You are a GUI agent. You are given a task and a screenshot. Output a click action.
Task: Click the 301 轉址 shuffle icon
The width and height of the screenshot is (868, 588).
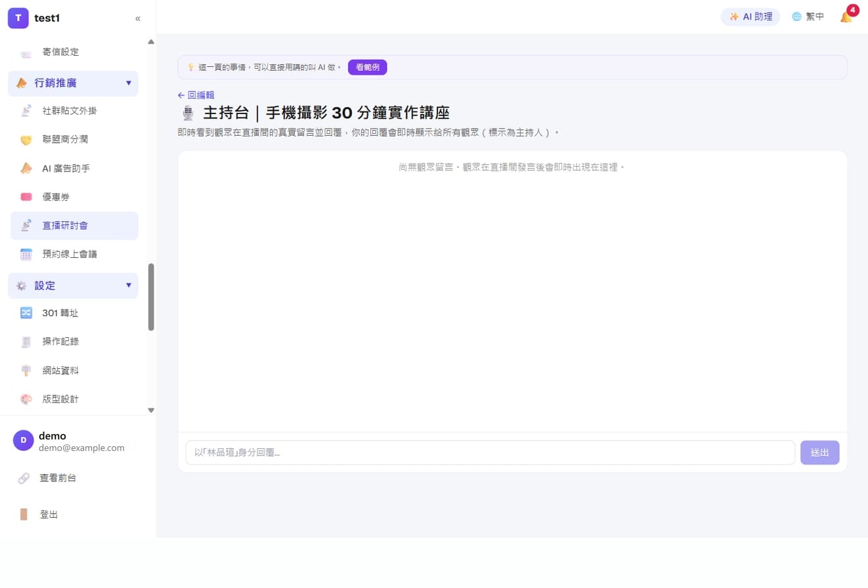(x=26, y=313)
